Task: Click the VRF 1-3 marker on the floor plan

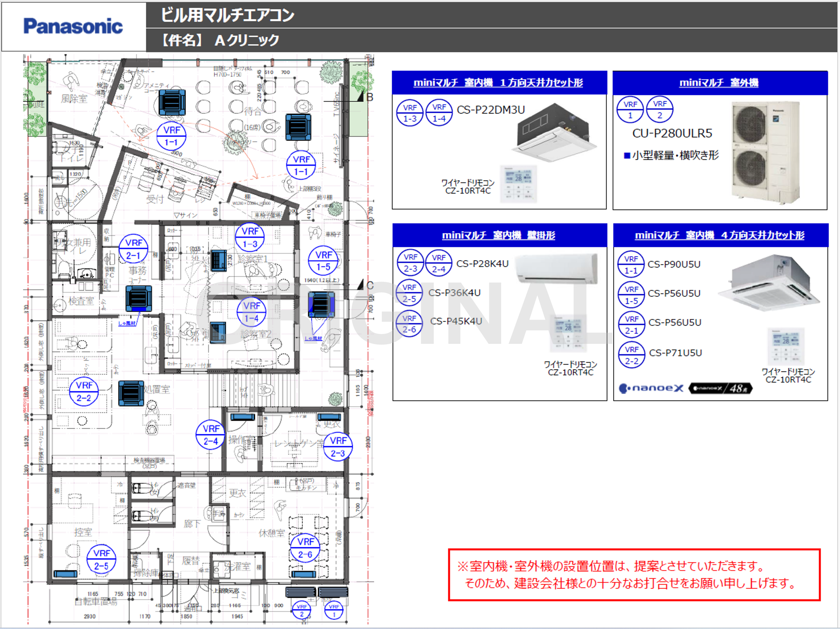Action: [249, 237]
